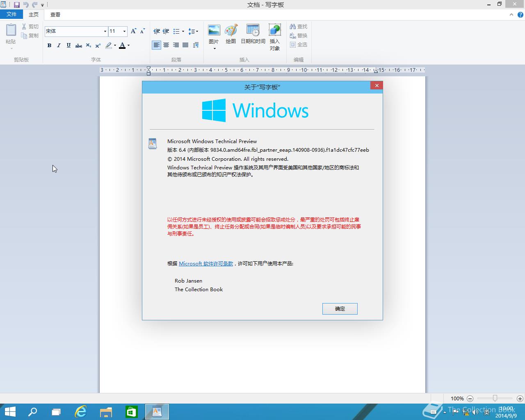525x420 pixels.
Task: Click the Help question mark icon
Action: [520, 15]
